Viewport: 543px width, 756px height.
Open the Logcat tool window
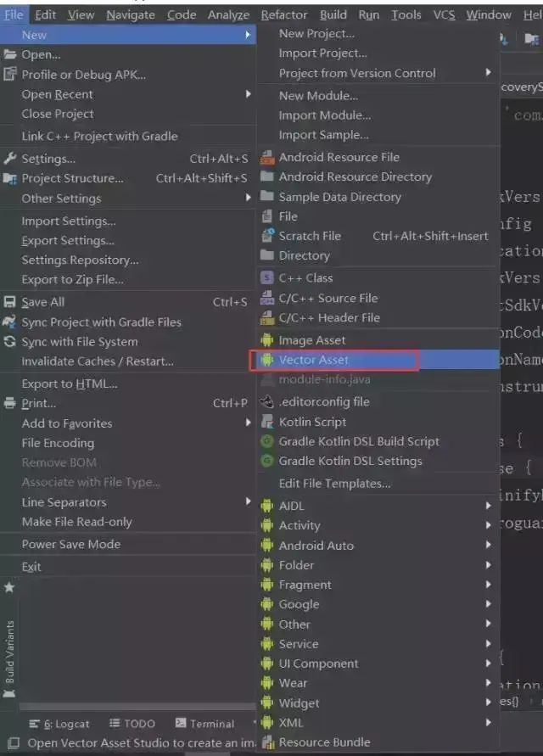pos(59,723)
